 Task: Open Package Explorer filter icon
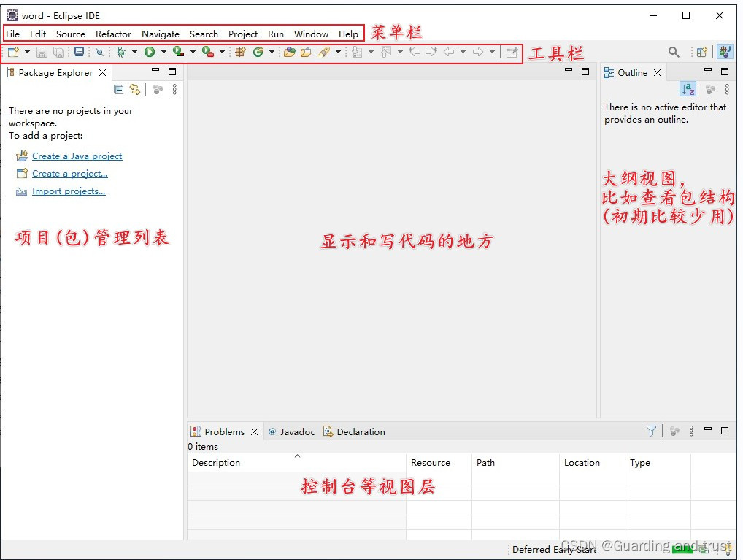pyautogui.click(x=158, y=89)
